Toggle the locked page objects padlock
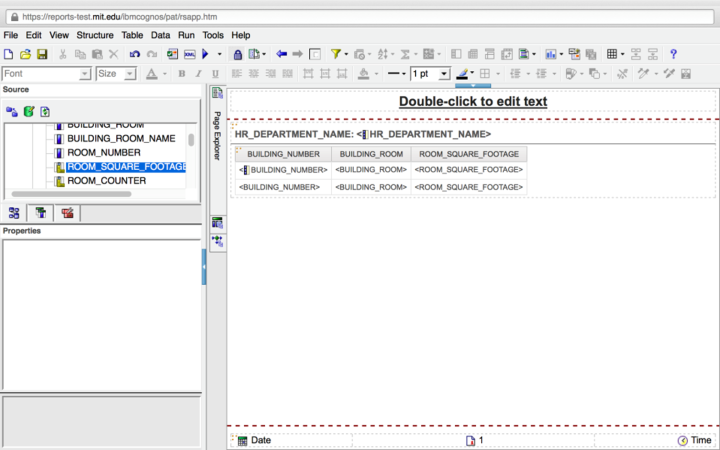 pyautogui.click(x=237, y=54)
